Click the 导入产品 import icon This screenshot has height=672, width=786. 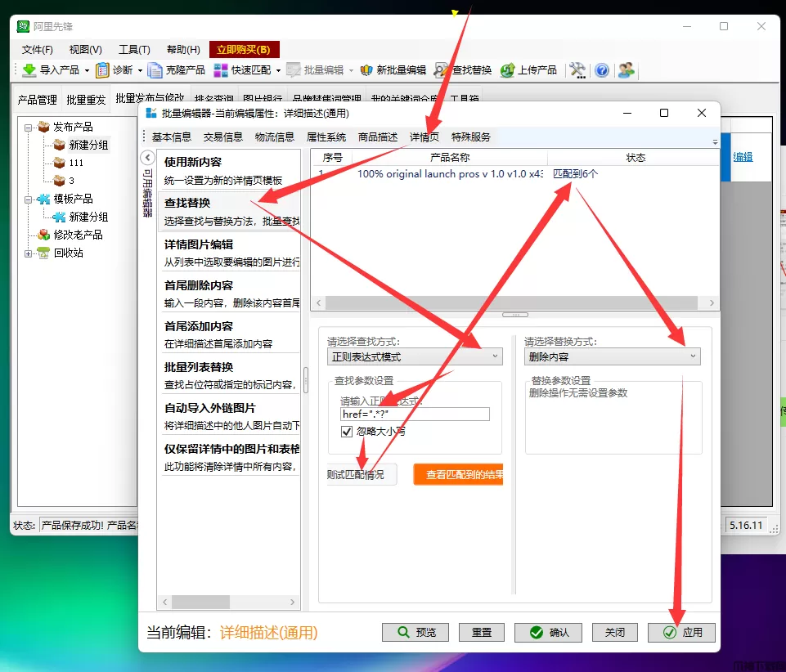tap(29, 70)
